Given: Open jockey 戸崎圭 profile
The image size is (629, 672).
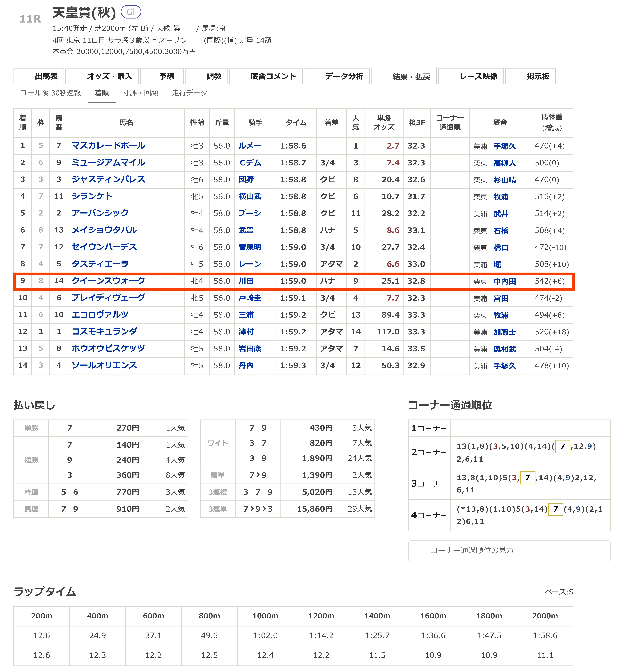Looking at the screenshot, I should coord(250,298).
